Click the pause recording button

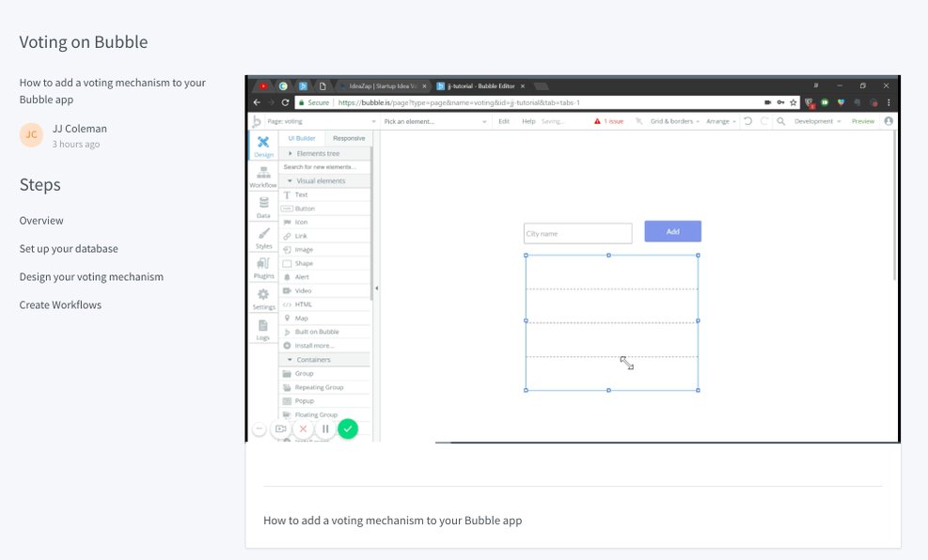(x=325, y=428)
